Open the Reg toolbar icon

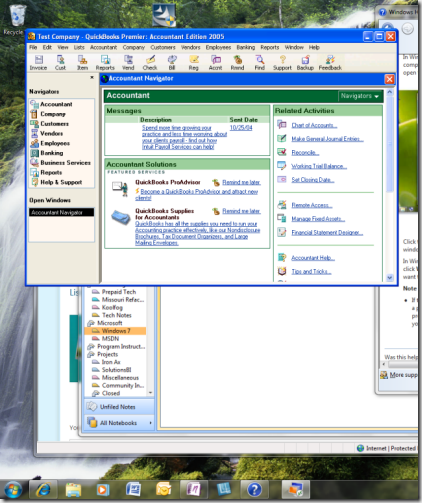194,63
